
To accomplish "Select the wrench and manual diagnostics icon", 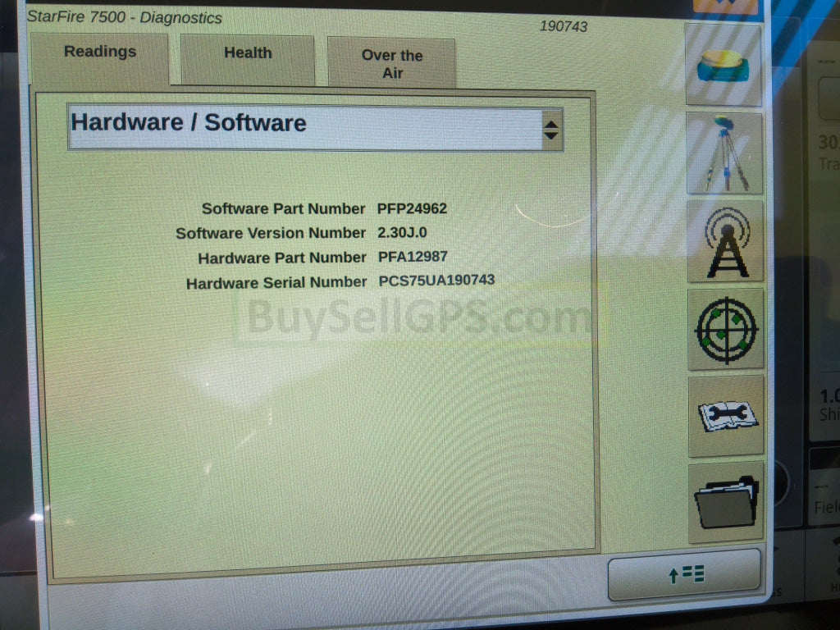I will 726,416.
